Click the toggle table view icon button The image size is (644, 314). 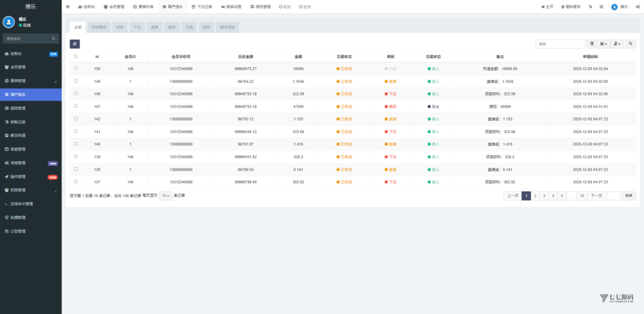(x=592, y=44)
